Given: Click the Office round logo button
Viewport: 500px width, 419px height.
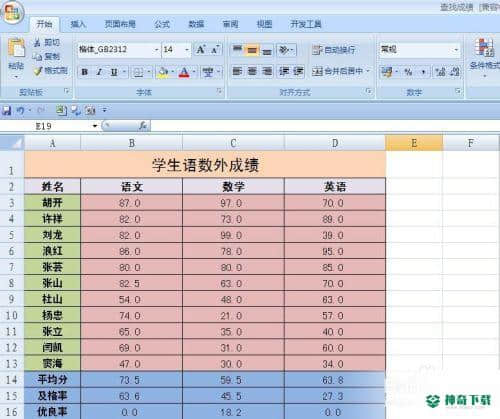Looking at the screenshot, I should [x=13, y=13].
